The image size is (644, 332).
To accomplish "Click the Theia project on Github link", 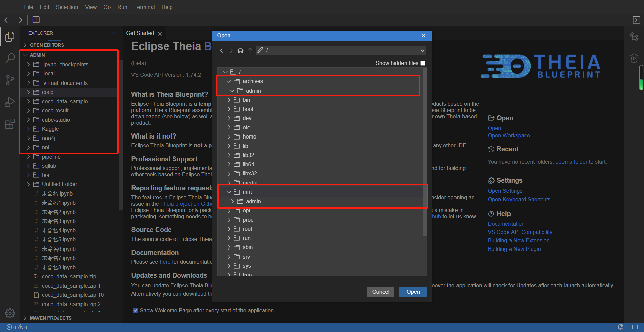I will pos(186,204).
